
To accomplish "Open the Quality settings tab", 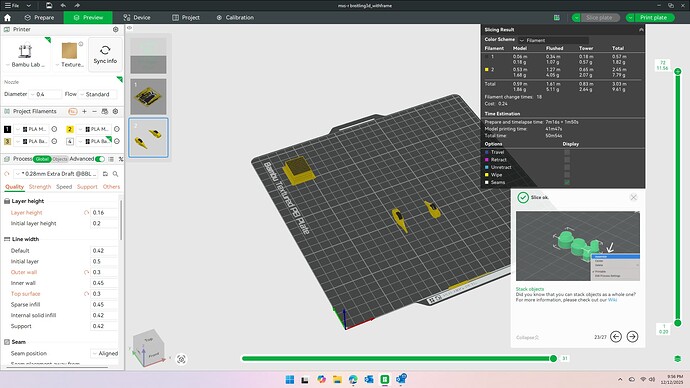I will 15,187.
